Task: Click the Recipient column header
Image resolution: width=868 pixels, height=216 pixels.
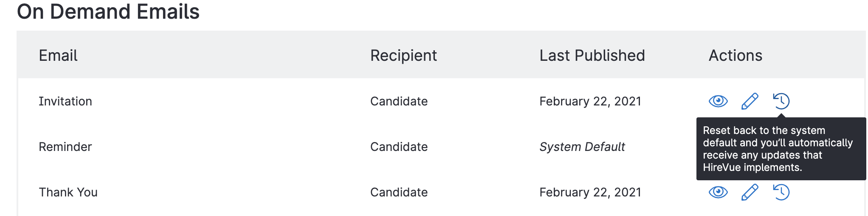Action: tap(403, 56)
